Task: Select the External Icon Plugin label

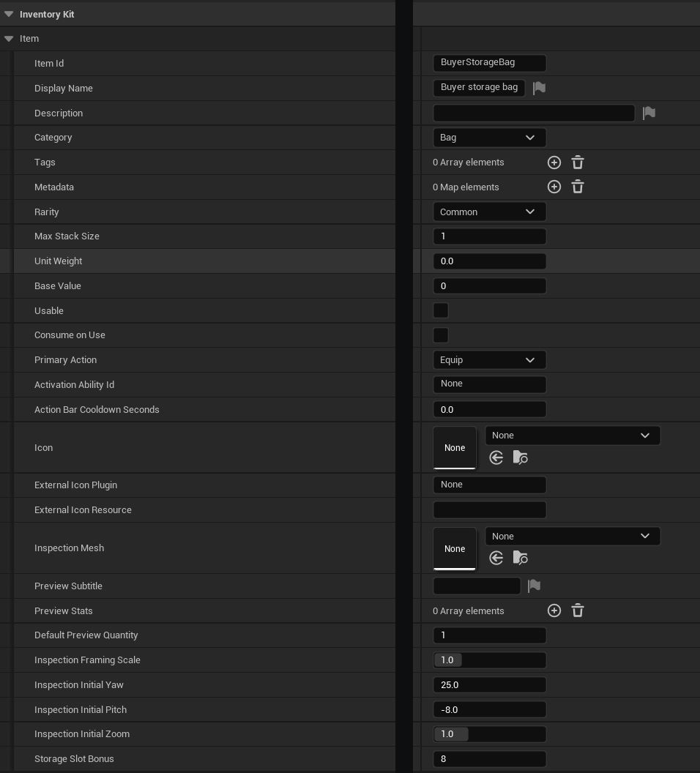Action: coord(76,485)
